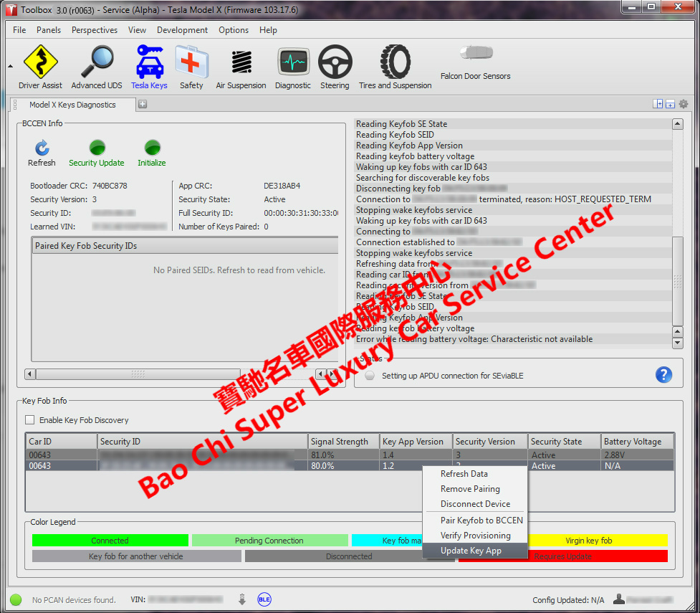The height and width of the screenshot is (613, 700).
Task: Click the add-tab plus button
Action: tap(143, 103)
